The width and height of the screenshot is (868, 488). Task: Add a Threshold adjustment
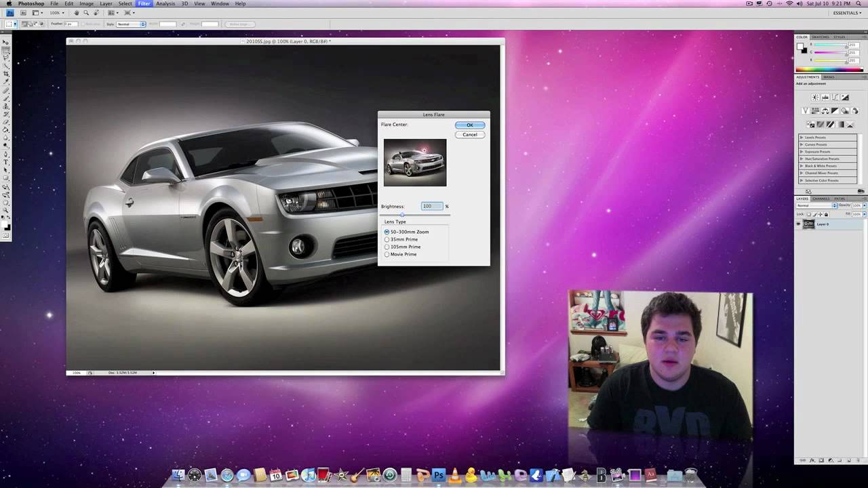tap(831, 124)
